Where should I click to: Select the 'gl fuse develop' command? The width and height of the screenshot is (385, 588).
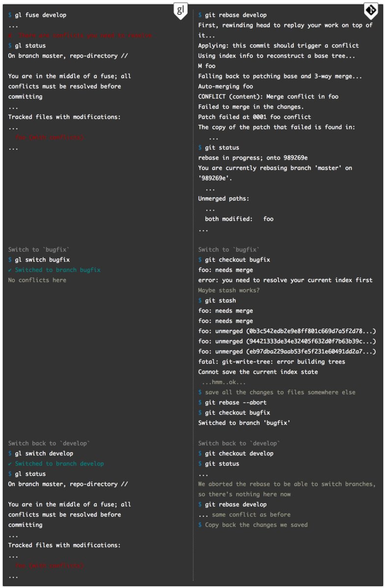(40, 15)
